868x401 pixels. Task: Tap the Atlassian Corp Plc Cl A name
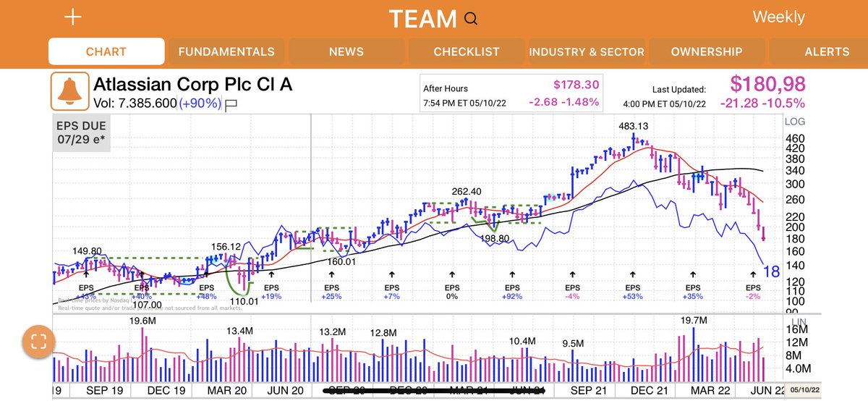click(193, 85)
